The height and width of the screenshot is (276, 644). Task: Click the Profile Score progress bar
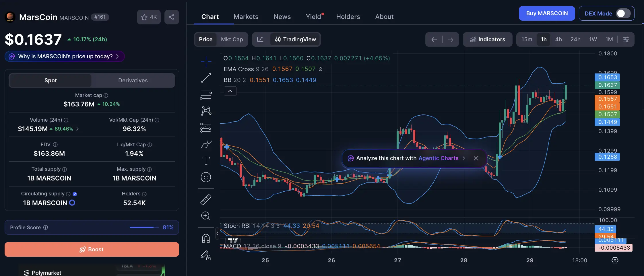[x=144, y=228]
